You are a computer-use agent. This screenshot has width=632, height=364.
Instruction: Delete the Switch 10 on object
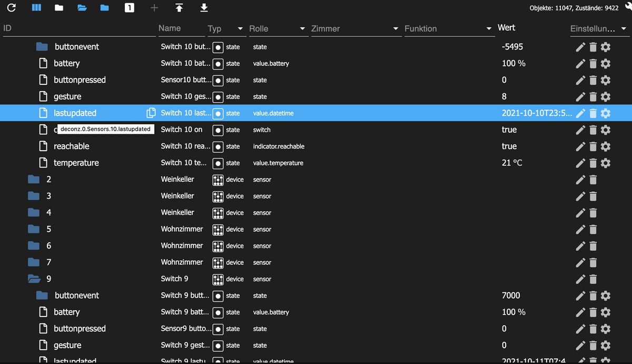point(593,130)
